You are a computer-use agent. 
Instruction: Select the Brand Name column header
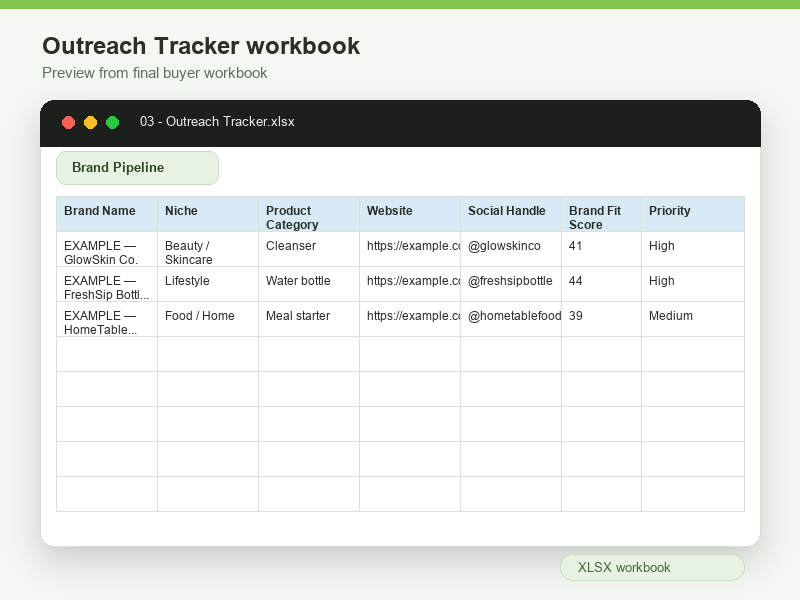pyautogui.click(x=107, y=214)
